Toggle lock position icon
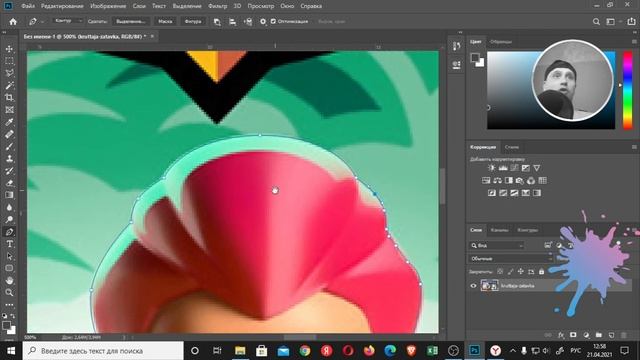This screenshot has width=640, height=360. coord(521,271)
